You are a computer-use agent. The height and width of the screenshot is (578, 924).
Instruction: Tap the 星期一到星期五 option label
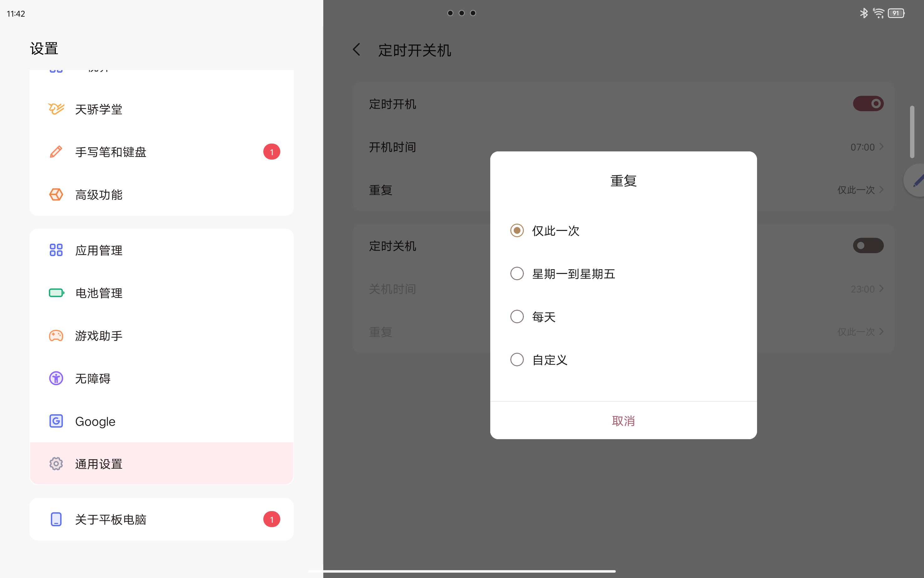(573, 274)
